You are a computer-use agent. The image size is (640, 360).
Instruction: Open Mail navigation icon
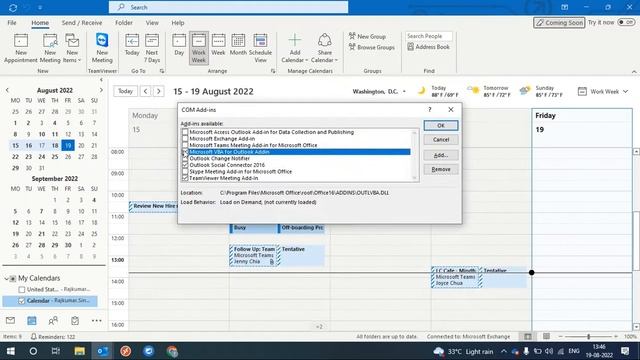click(11, 320)
